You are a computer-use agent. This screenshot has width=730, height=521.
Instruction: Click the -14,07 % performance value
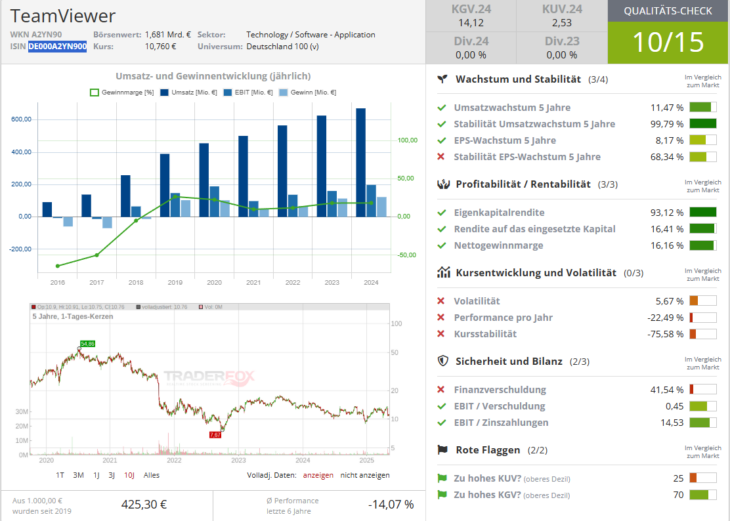click(x=391, y=505)
